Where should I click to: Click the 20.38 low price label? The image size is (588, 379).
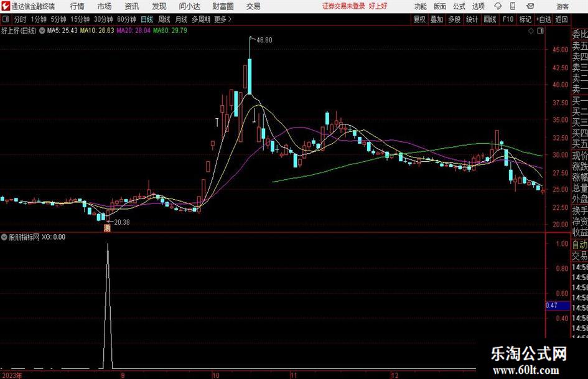point(122,222)
